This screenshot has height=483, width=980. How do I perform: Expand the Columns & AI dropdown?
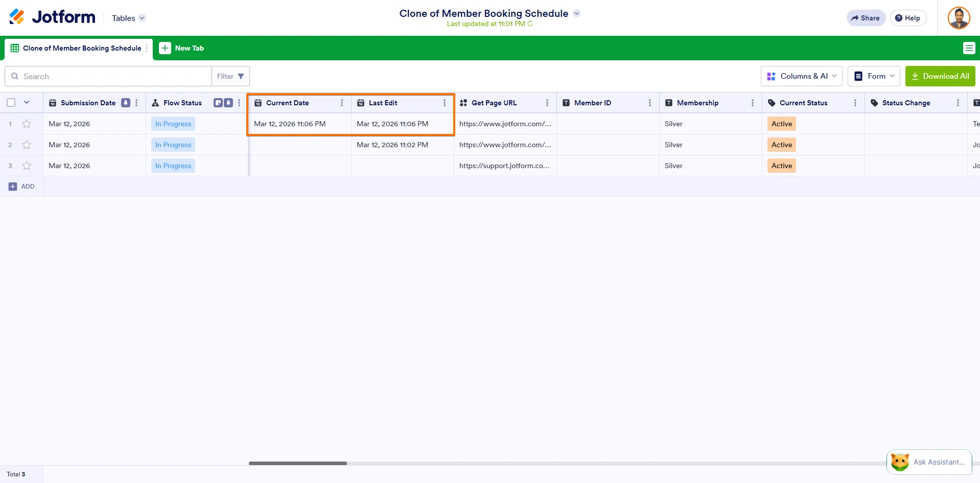(x=801, y=76)
